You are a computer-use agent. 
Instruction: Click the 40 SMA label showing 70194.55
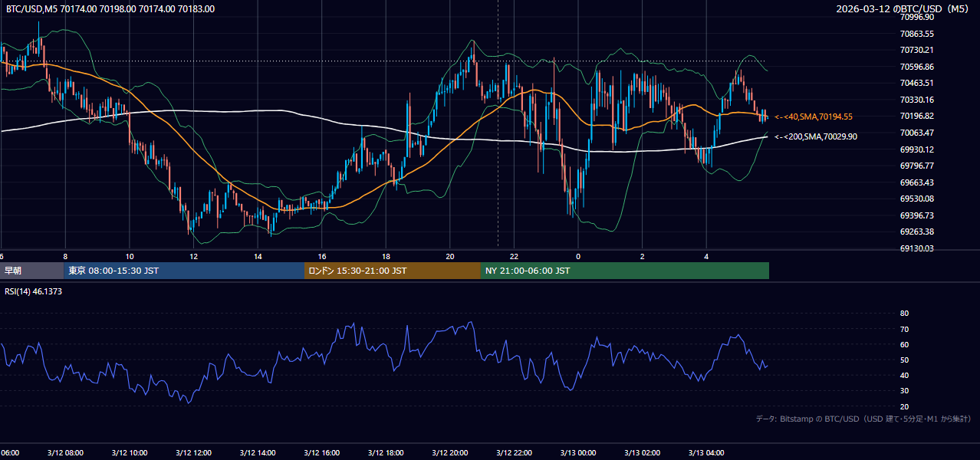click(x=814, y=117)
